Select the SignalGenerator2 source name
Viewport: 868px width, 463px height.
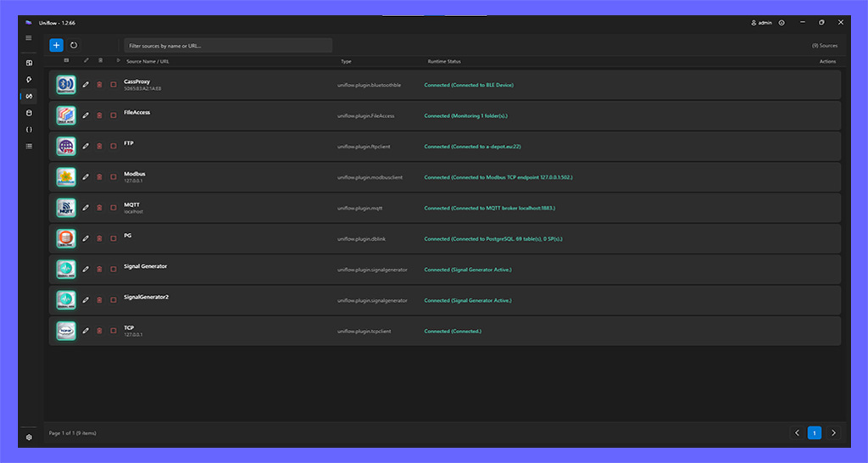coord(146,297)
